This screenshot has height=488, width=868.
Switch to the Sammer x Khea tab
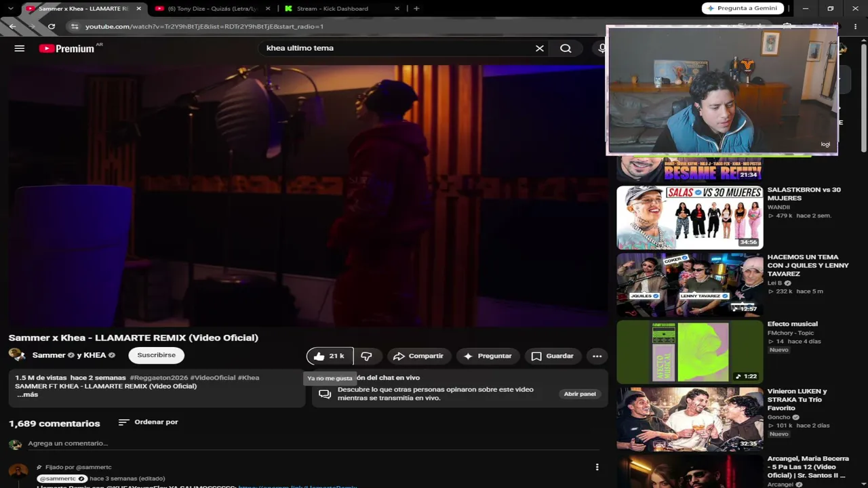(83, 9)
